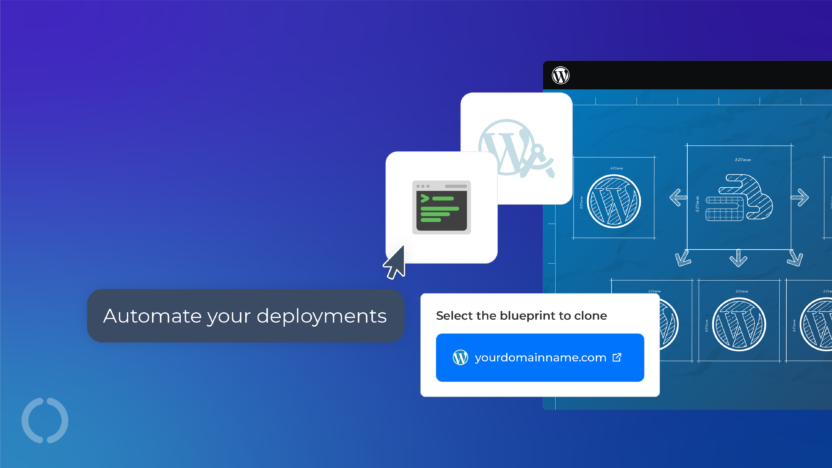Click the right-pointing arrow beside the cloud
The height and width of the screenshot is (468, 832).
tap(799, 198)
